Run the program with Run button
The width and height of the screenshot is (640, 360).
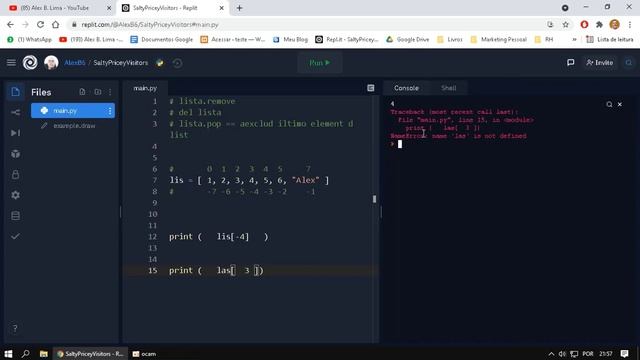[x=320, y=63]
